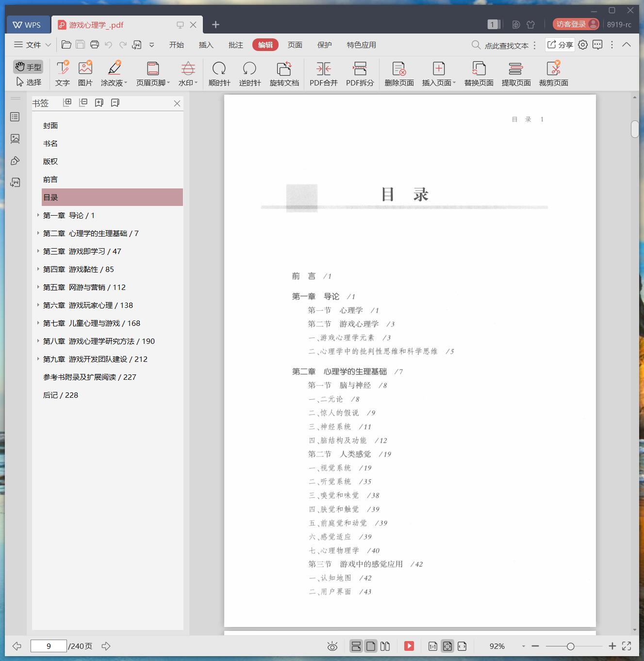
Task: Add a new tab with the plus button
Action: [x=216, y=24]
